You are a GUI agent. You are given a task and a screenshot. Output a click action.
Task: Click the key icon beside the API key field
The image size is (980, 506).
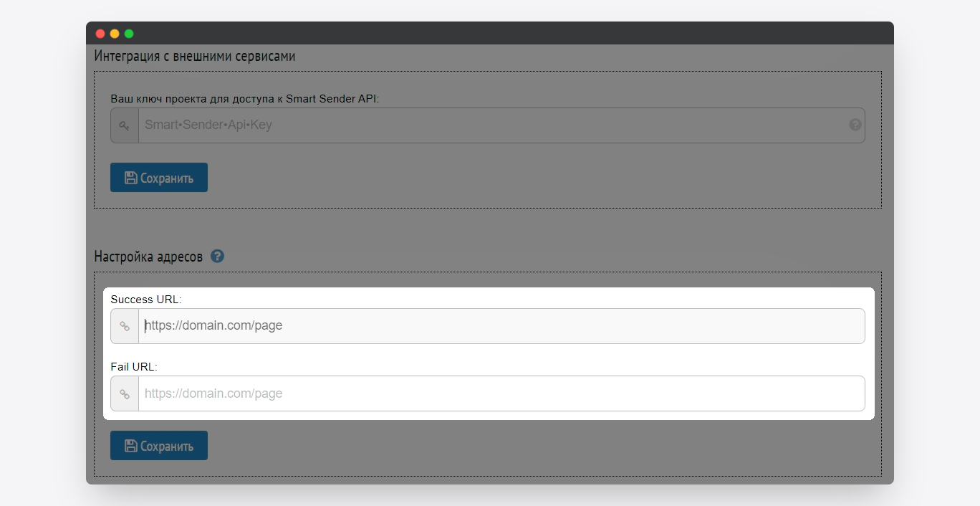tap(125, 125)
